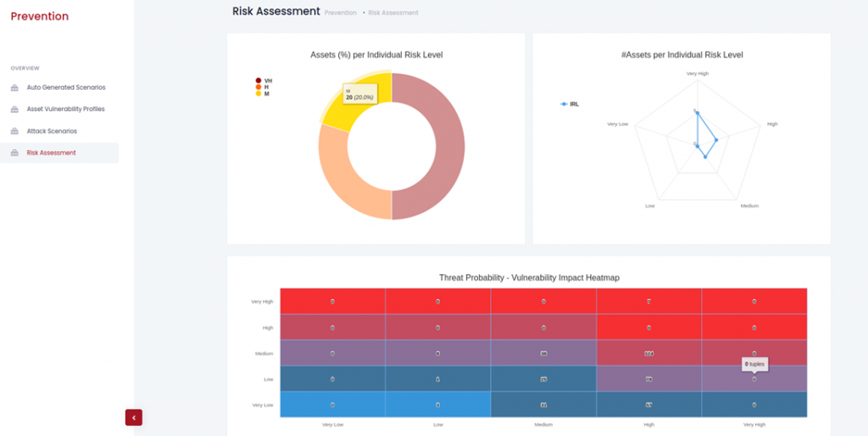The image size is (868, 436).
Task: Click the Attack Scenarios sidebar icon
Action: 14,131
